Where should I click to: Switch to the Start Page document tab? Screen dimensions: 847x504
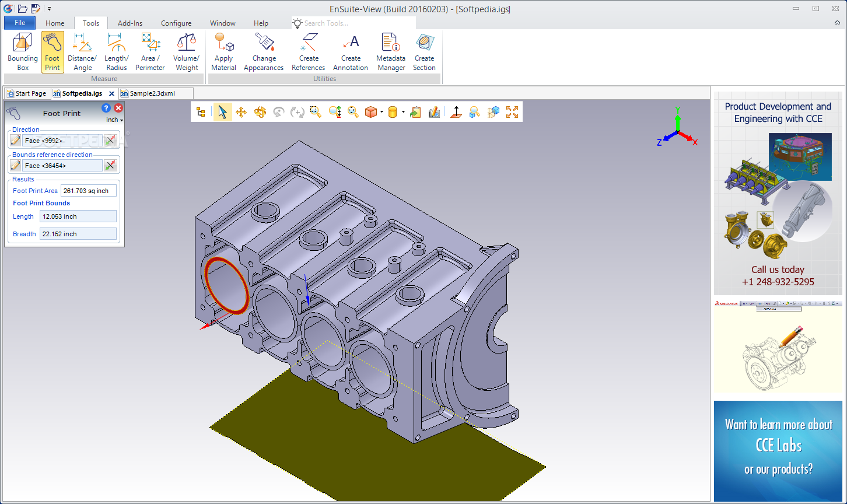[26, 93]
